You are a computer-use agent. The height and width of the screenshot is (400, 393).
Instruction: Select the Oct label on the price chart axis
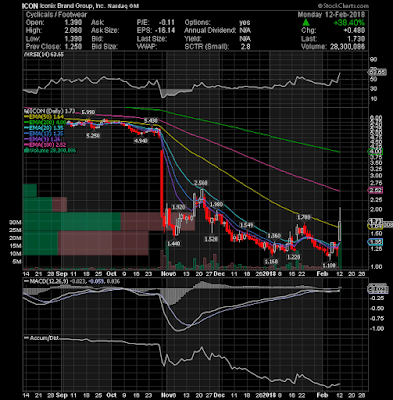(x=111, y=273)
